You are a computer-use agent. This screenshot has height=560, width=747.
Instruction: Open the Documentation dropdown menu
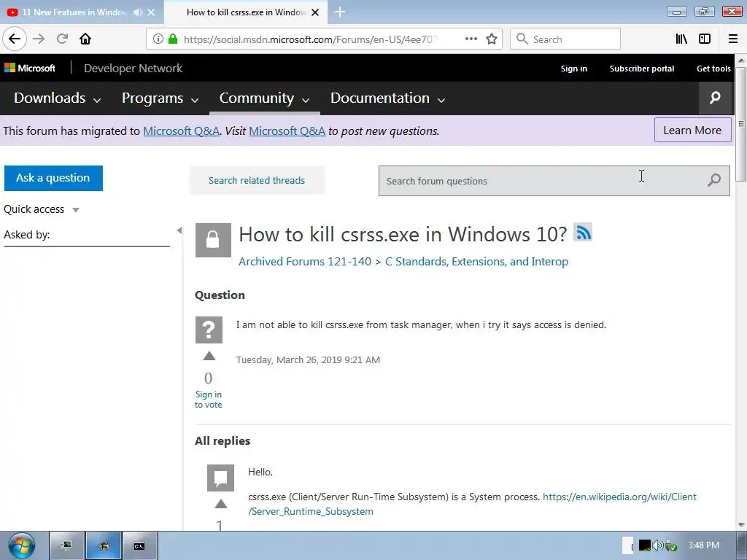click(388, 98)
